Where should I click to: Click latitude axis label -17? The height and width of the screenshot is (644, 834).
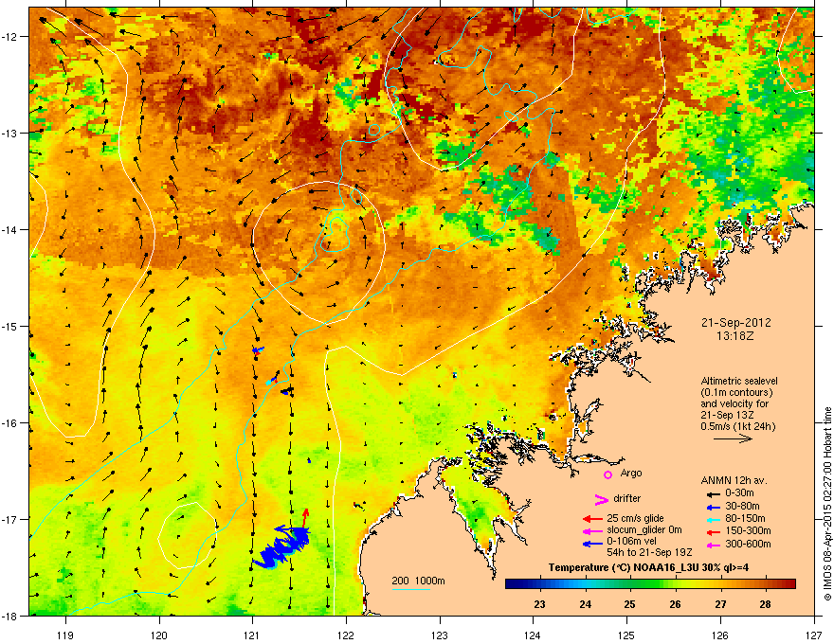tap(10, 520)
